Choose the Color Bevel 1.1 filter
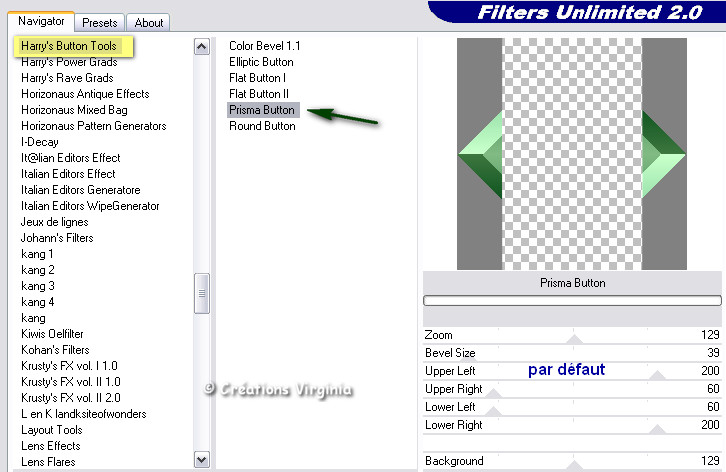This screenshot has width=726, height=472. click(x=264, y=46)
